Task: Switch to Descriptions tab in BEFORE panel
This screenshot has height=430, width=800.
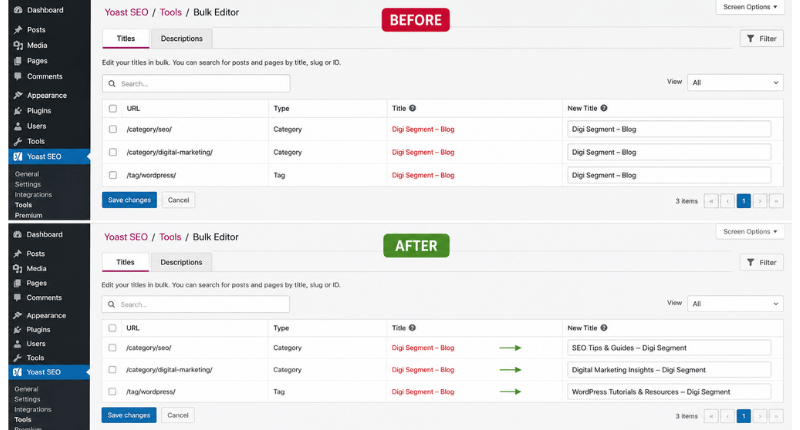Action: coord(182,39)
